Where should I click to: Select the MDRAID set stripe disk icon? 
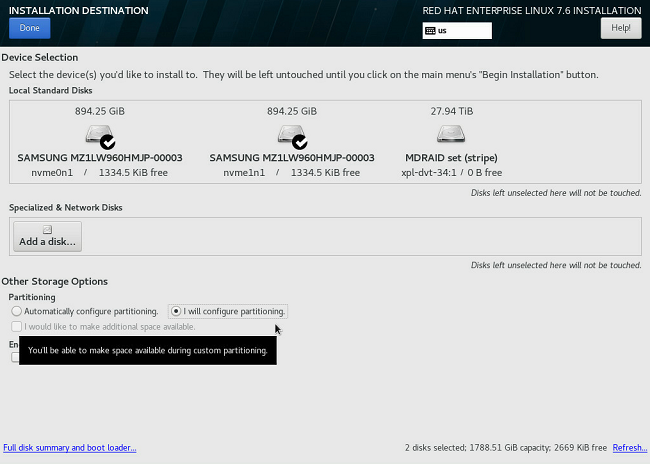450,134
